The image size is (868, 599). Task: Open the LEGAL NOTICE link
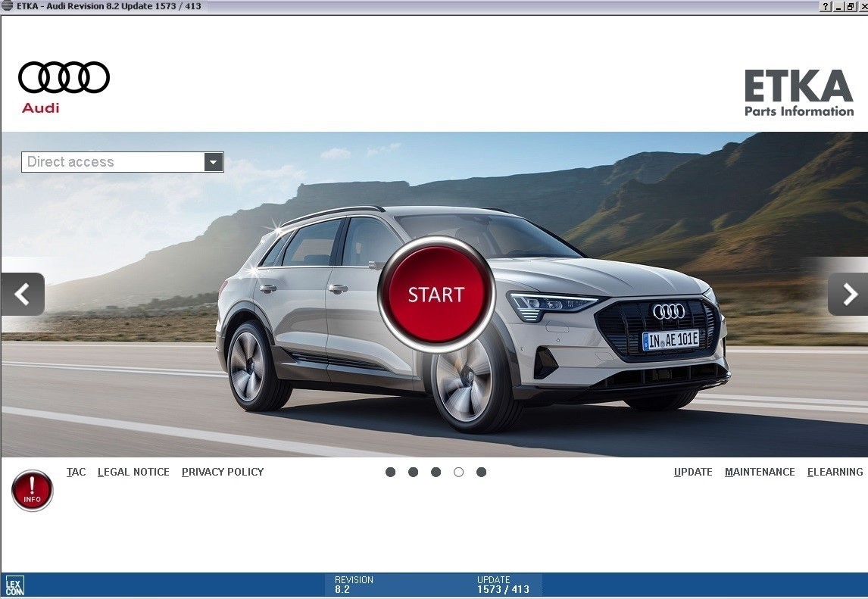[x=133, y=473]
